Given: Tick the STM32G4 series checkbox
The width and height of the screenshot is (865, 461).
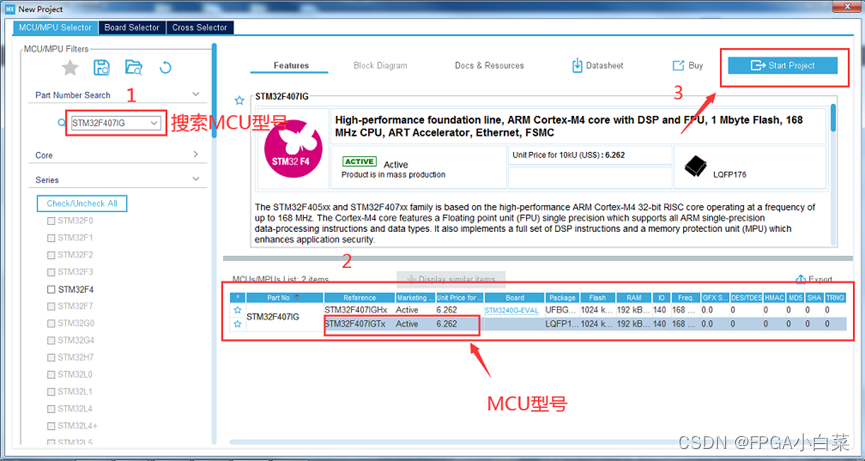Looking at the screenshot, I should [x=51, y=340].
